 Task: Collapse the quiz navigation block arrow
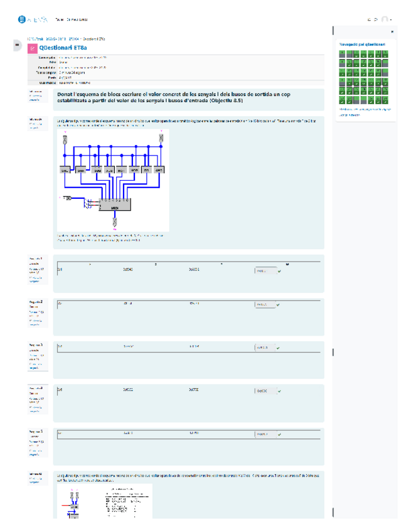point(393,31)
